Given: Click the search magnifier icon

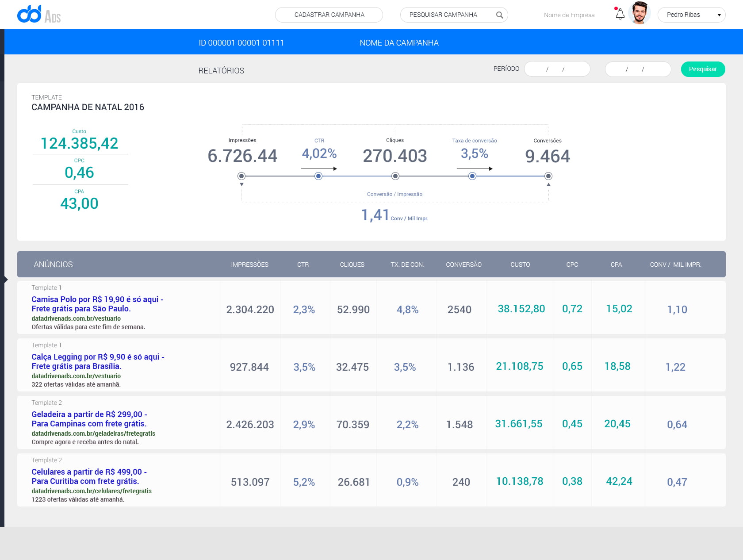Looking at the screenshot, I should (499, 15).
